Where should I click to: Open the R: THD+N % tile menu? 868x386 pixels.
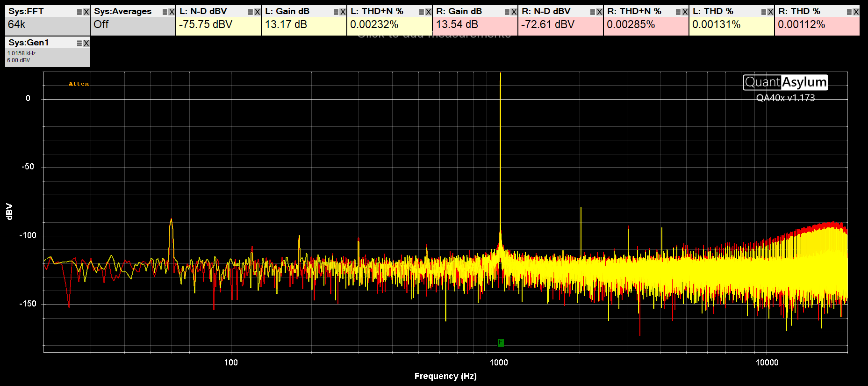click(678, 12)
